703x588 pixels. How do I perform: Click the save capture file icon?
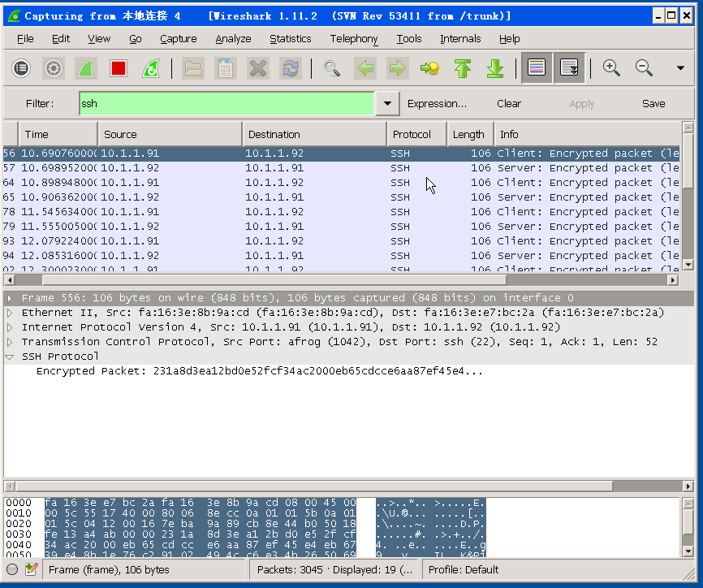pyautogui.click(x=226, y=68)
